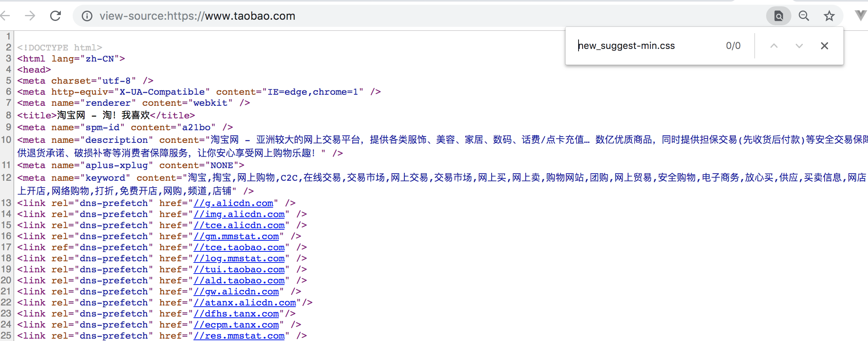Open the //g.alicdn.com link
868x341 pixels.
tap(233, 203)
